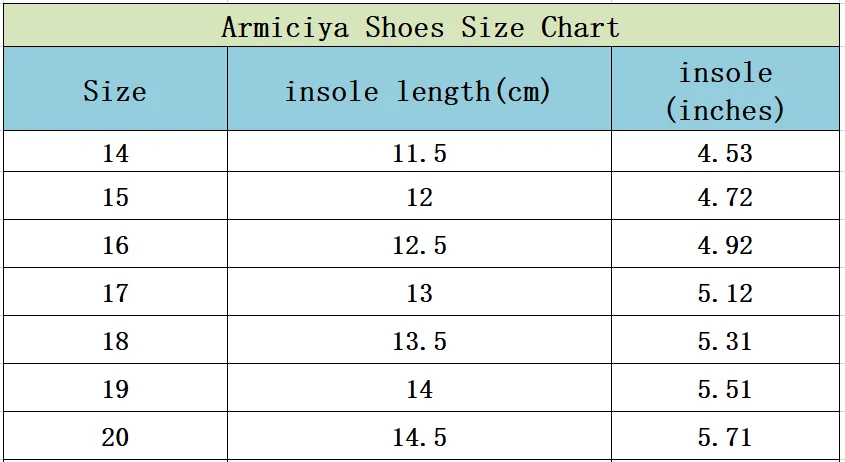This screenshot has width=845, height=462.
Task: Select the size 14 cell
Action: click(x=115, y=153)
